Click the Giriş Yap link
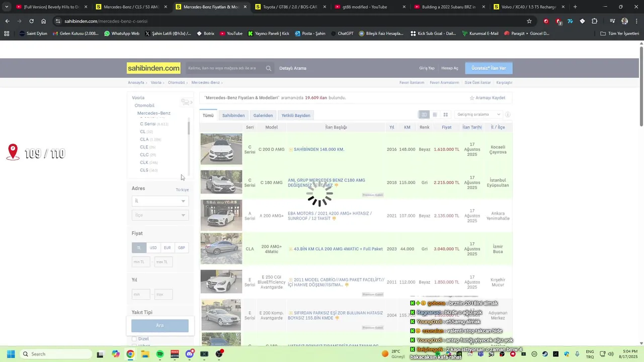644x362 pixels. click(x=427, y=68)
